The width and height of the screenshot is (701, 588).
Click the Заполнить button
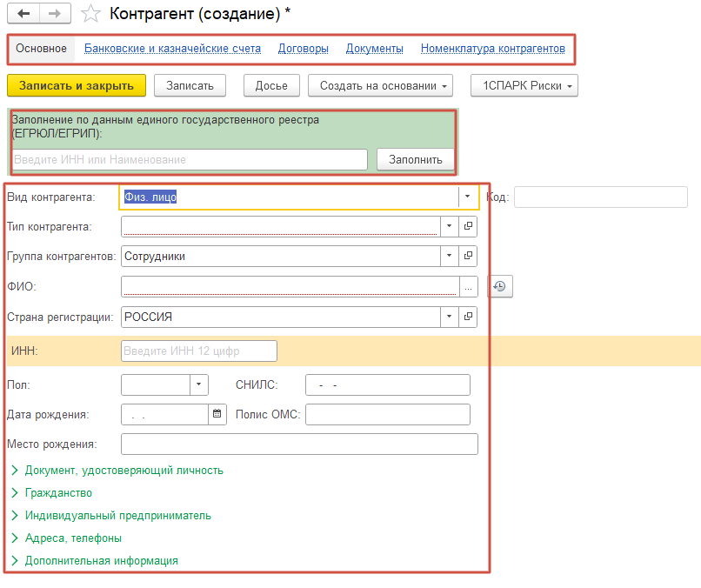[416, 160]
